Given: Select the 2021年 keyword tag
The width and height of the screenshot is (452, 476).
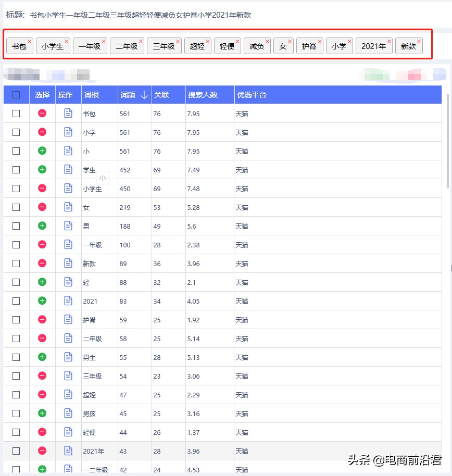Looking at the screenshot, I should point(374,46).
